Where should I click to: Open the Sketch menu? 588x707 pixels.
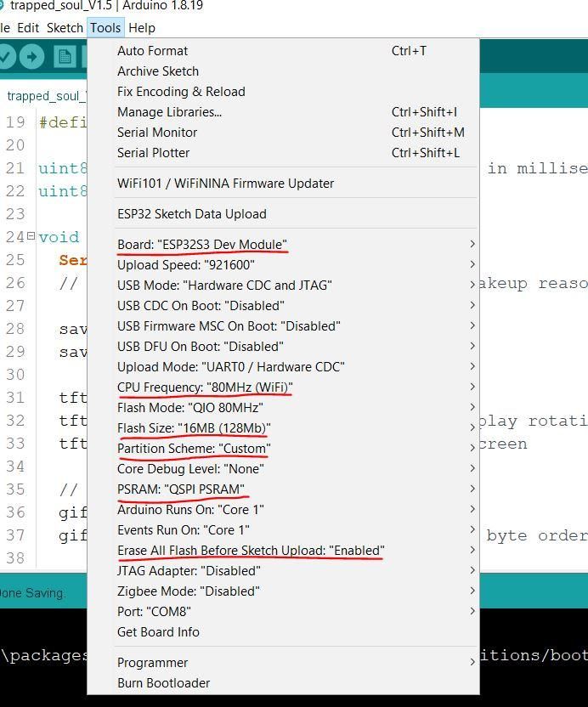[x=65, y=28]
